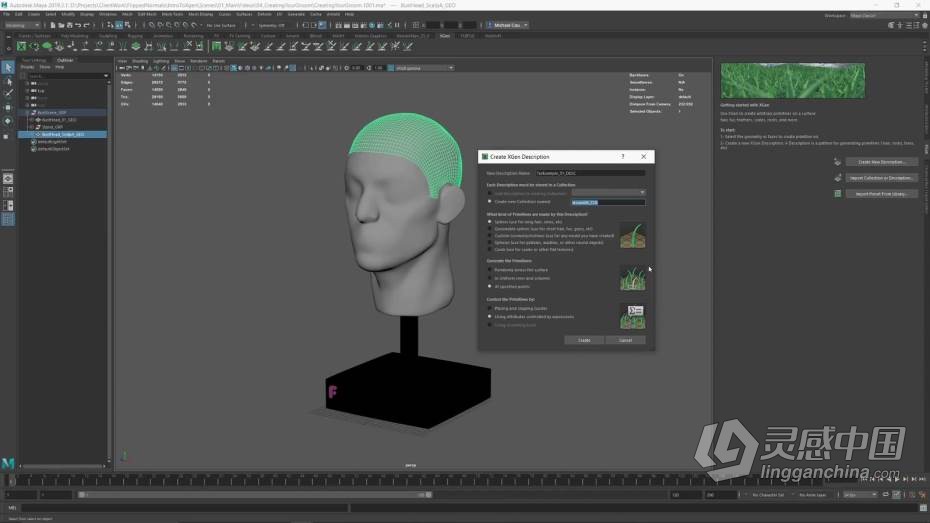Click the help question mark in dialog
The image size is (930, 523).
623,157
